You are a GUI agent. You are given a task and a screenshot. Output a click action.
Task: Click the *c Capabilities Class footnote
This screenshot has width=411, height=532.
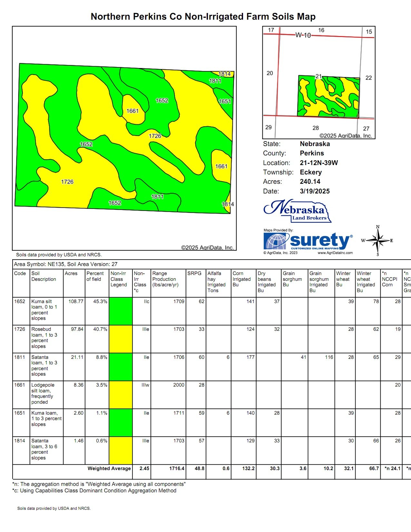pyautogui.click(x=94, y=491)
